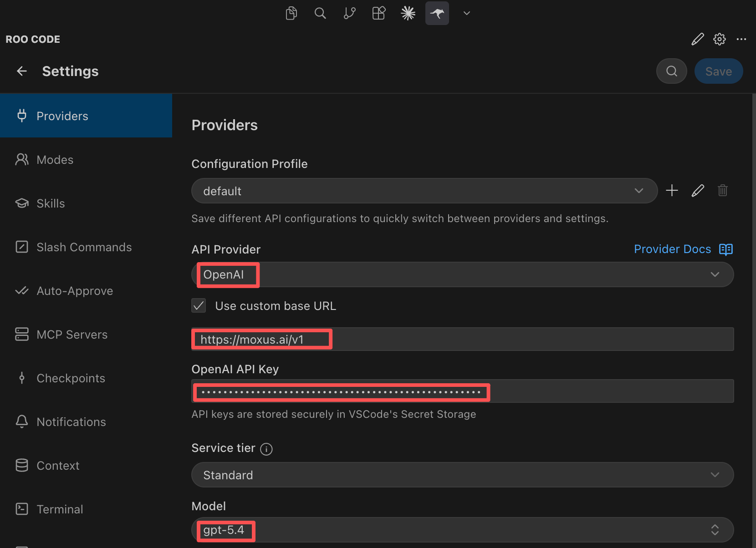Click the new task pencil icon in header
This screenshot has height=548, width=756.
click(698, 39)
